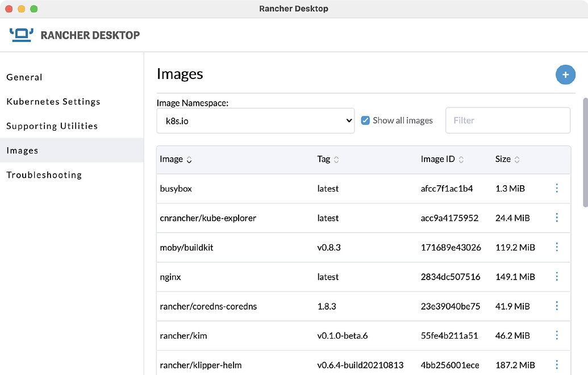The height and width of the screenshot is (375, 588).
Task: Open actions menu for rancher/kim image
Action: pyautogui.click(x=556, y=335)
